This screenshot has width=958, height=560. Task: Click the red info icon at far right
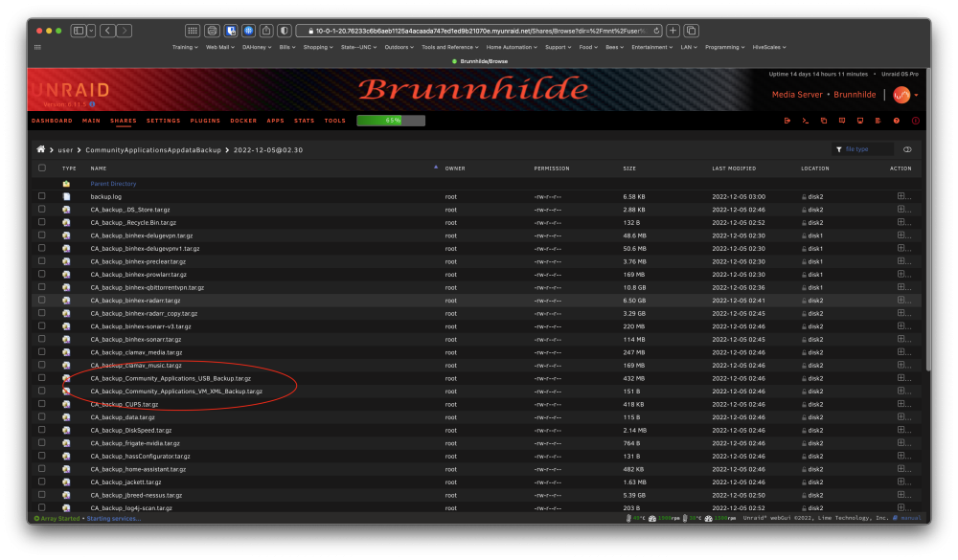(x=915, y=121)
